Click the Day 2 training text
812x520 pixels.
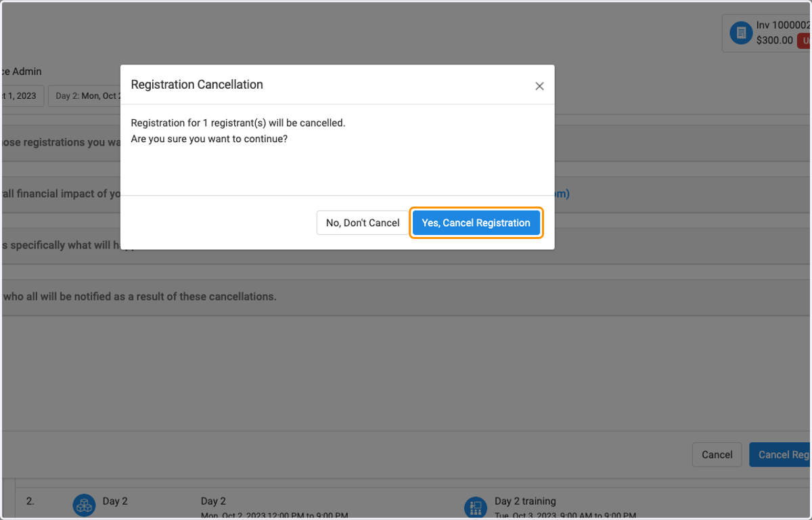coord(525,501)
